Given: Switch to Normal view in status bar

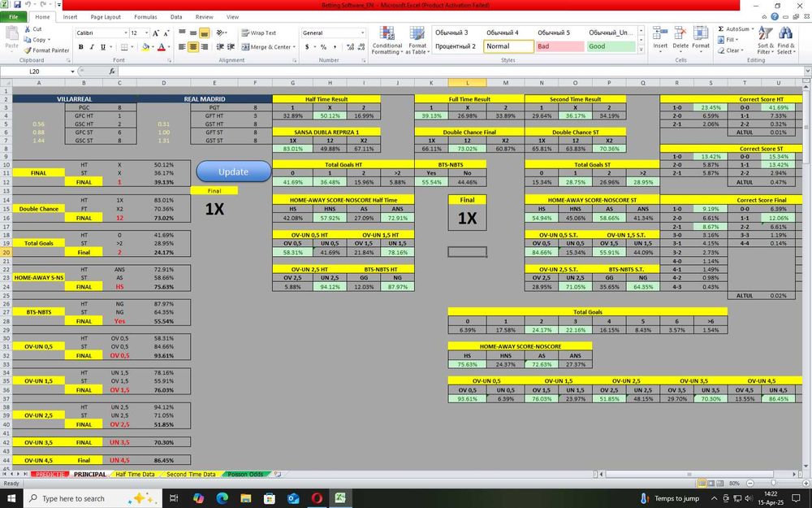Looking at the screenshot, I should tap(702, 483).
